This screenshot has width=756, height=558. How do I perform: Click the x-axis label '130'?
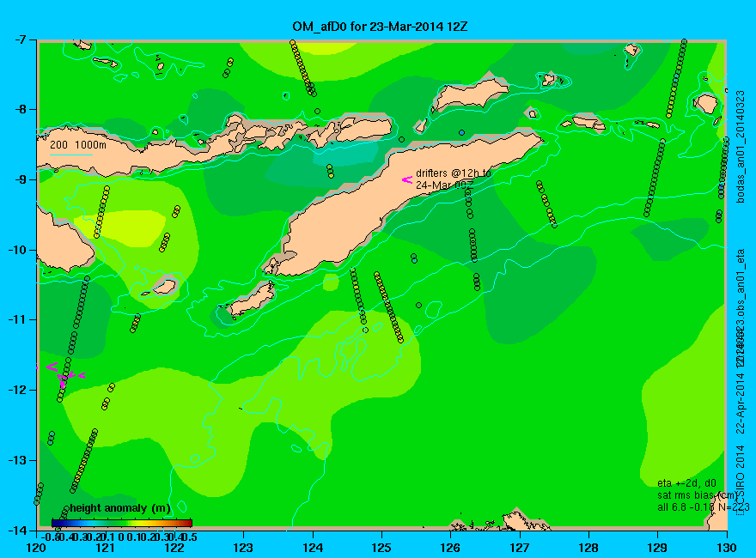tap(727, 548)
